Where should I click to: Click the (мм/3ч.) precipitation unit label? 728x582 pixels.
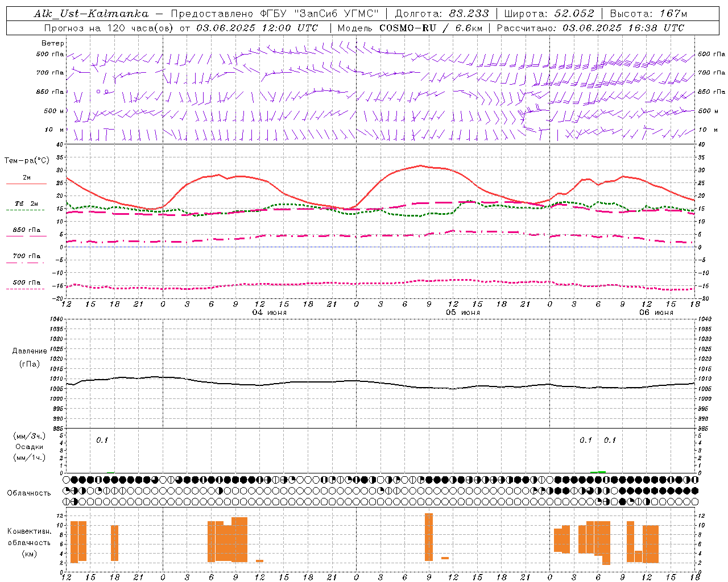point(29,436)
